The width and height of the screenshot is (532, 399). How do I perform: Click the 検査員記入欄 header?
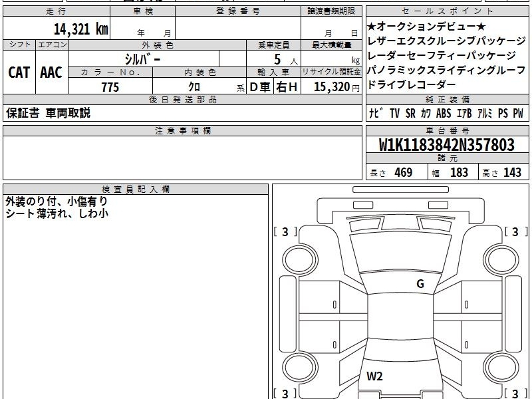pos(136,190)
